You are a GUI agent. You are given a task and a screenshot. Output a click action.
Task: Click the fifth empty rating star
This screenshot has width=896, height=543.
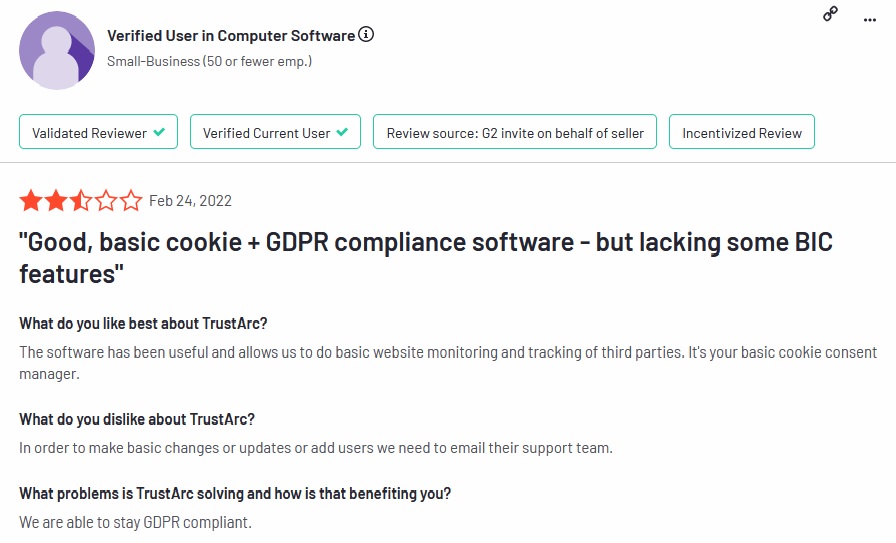point(131,201)
